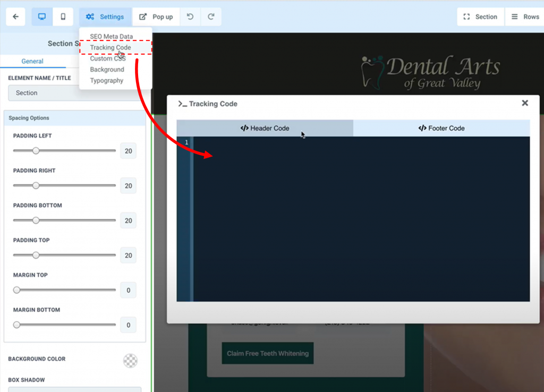Click the Margin Top value box
The width and height of the screenshot is (544, 392).
pos(129,290)
